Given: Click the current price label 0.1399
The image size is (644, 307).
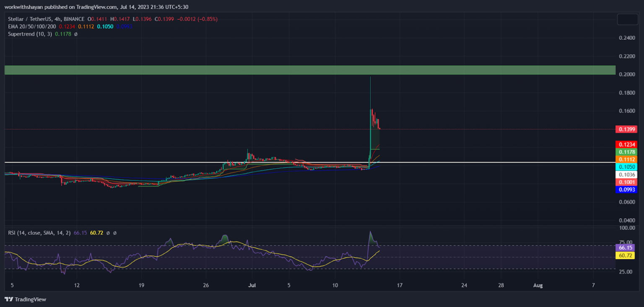Looking at the screenshot, I should 626,129.
